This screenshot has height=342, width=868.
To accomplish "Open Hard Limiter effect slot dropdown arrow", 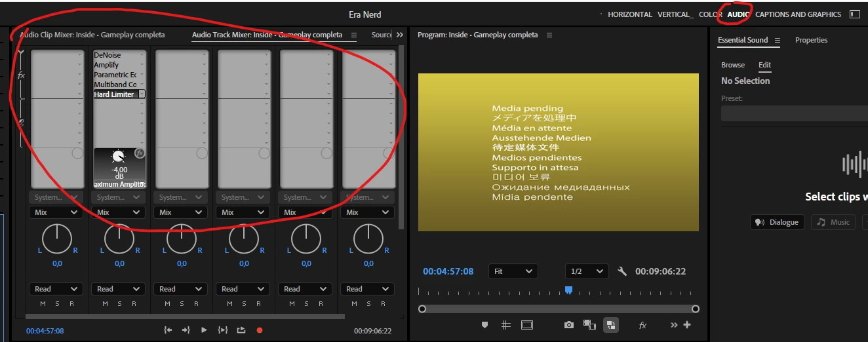I will point(142,94).
